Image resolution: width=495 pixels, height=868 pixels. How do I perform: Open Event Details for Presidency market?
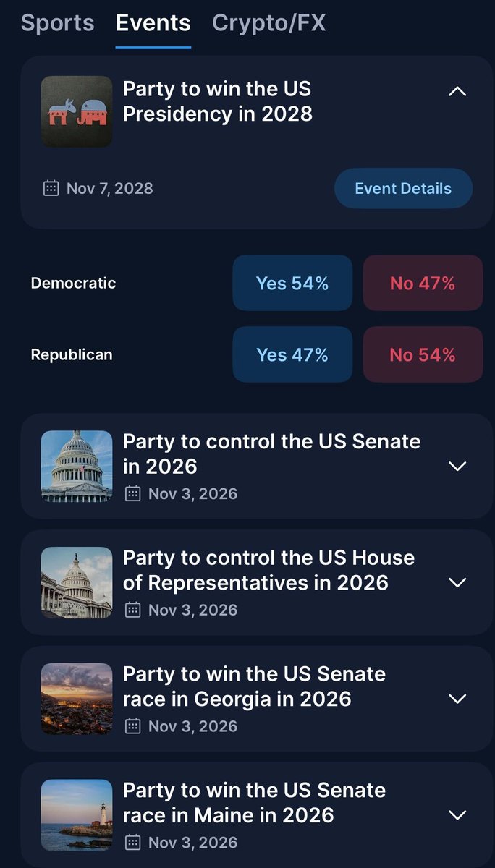coord(403,189)
